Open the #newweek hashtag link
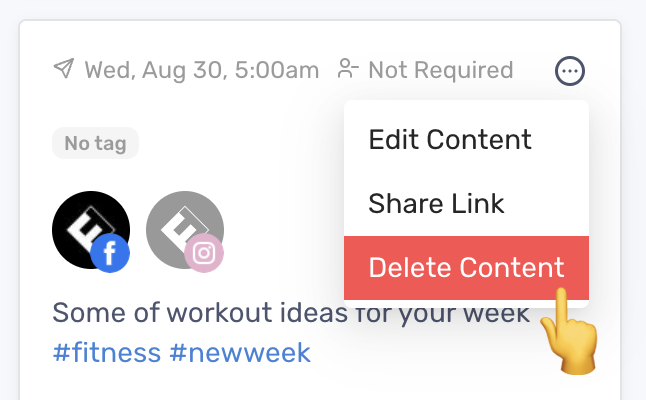 coord(240,353)
